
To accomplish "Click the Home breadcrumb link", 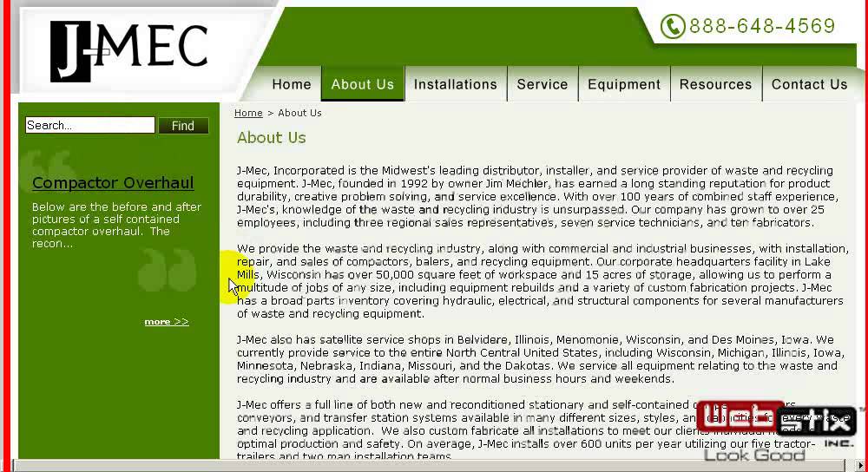I will [x=248, y=113].
